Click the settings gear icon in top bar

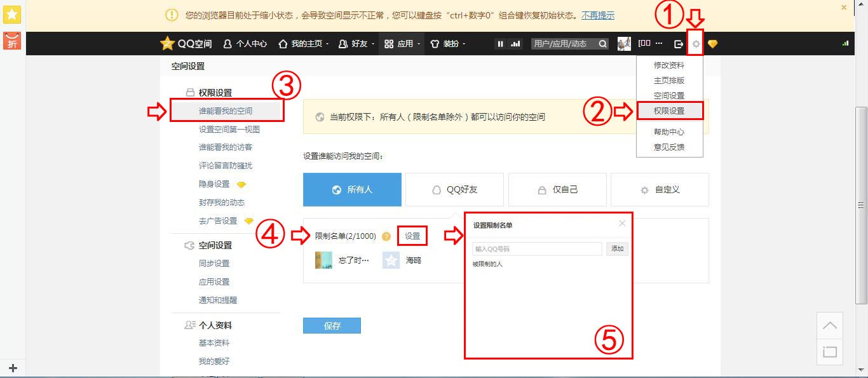[x=696, y=44]
